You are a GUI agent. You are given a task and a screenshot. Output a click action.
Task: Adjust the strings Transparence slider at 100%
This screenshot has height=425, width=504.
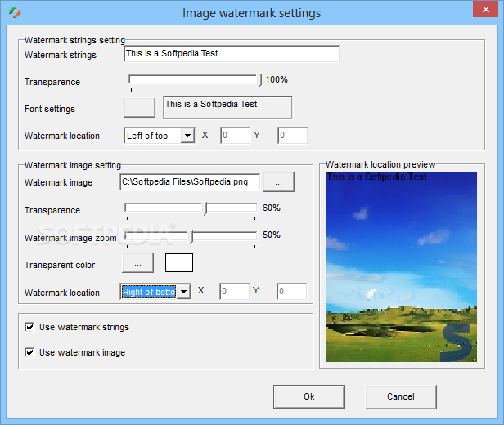tap(259, 80)
